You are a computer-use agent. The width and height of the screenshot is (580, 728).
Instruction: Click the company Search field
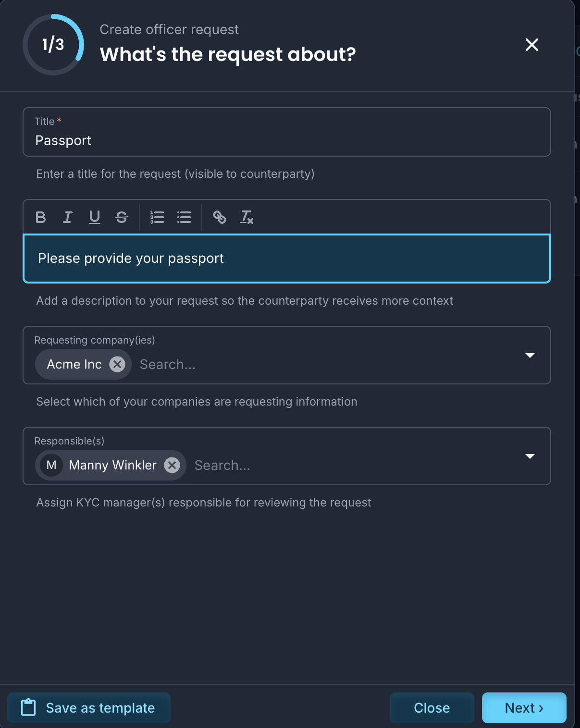click(x=328, y=364)
